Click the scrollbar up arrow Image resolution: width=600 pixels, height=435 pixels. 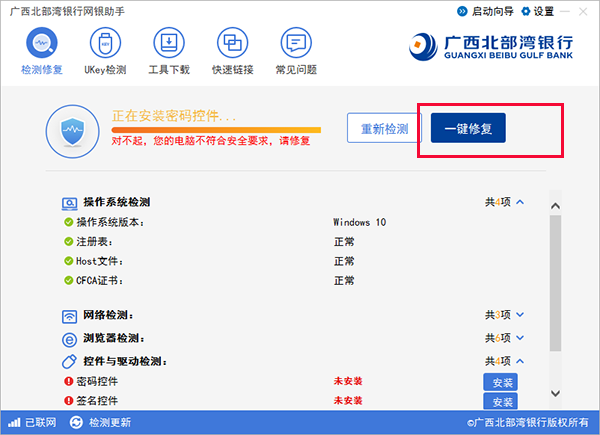point(556,206)
